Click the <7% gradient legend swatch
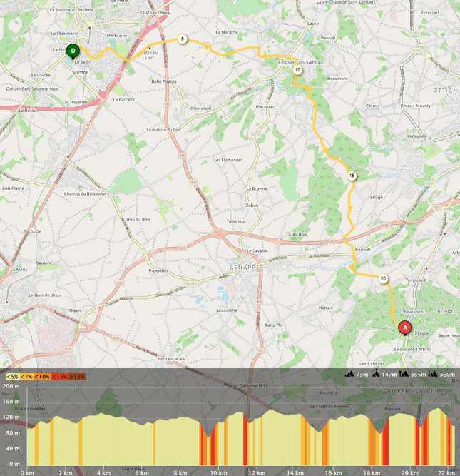 (x=27, y=376)
